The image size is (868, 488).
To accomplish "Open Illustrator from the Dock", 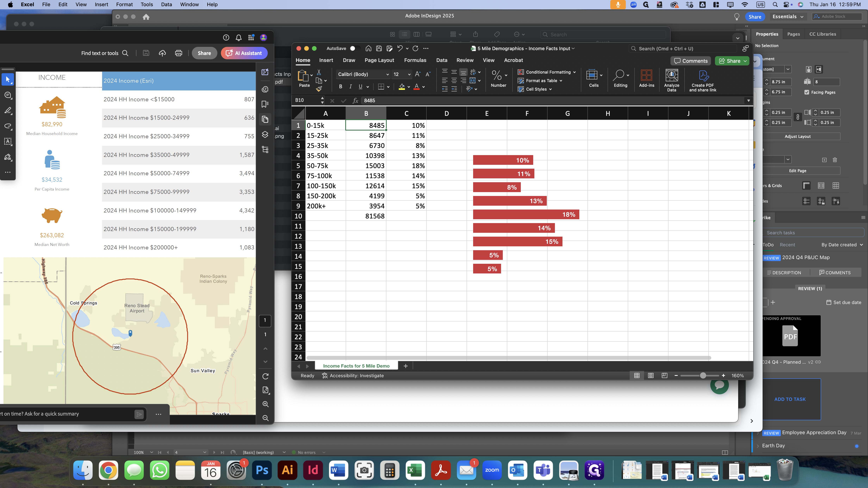I will pos(287,470).
